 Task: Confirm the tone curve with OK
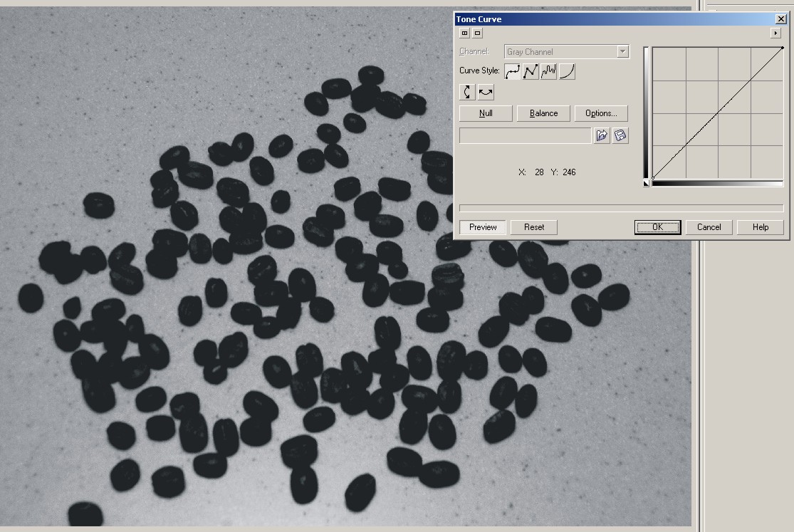658,227
